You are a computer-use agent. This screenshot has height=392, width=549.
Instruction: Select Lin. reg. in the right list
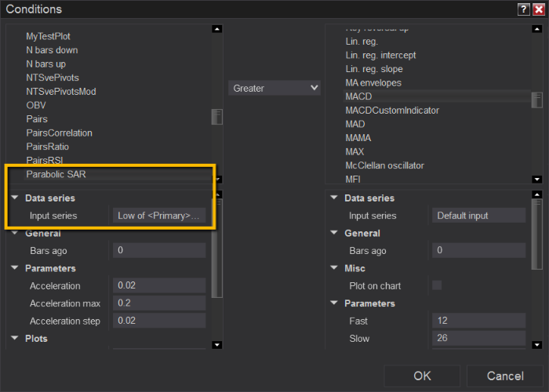[x=362, y=42]
